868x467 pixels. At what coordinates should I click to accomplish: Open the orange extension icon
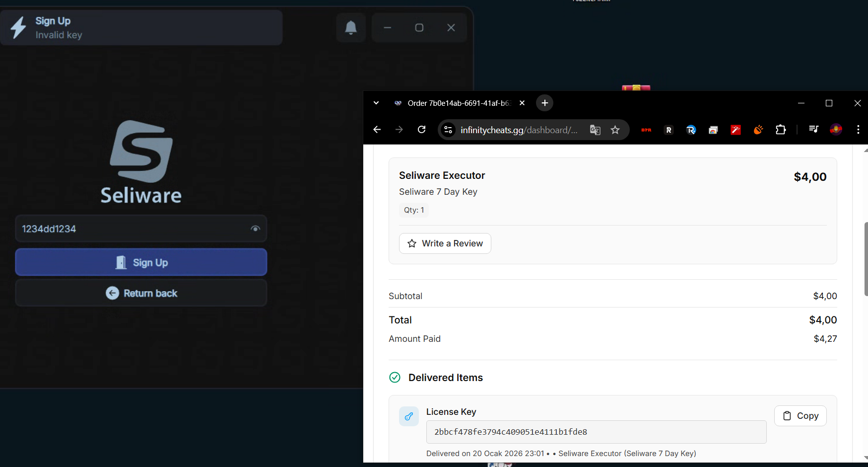tap(758, 130)
